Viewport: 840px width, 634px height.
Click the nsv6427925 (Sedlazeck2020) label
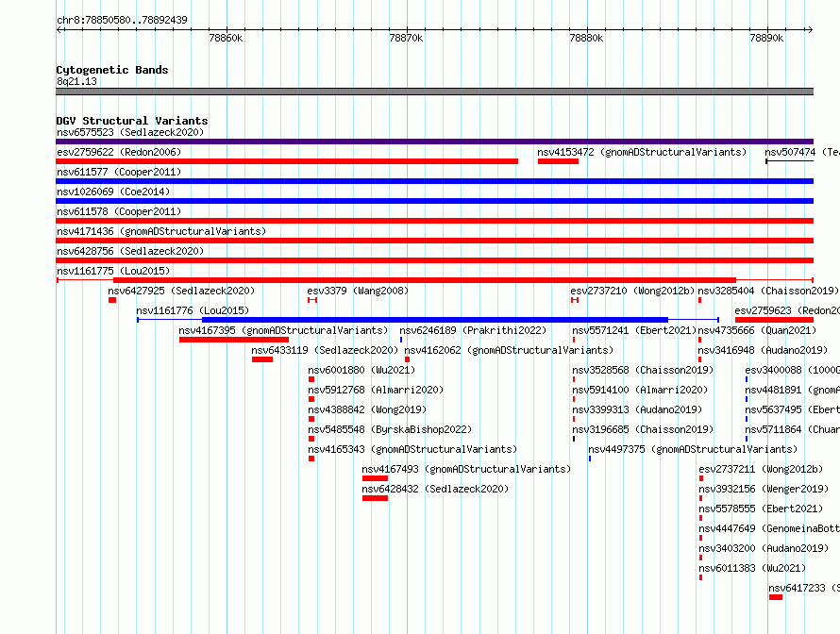(x=181, y=291)
